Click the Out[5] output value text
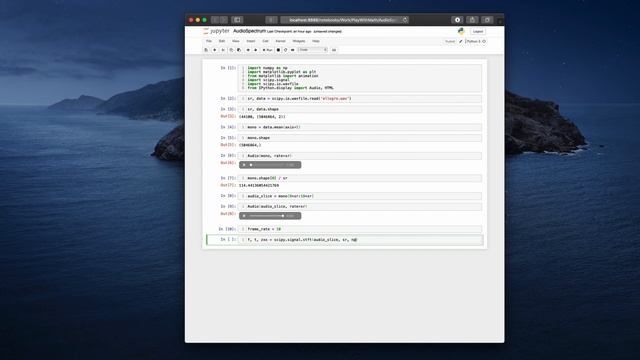Image resolution: width=640 pixels, height=360 pixels. [x=250, y=145]
